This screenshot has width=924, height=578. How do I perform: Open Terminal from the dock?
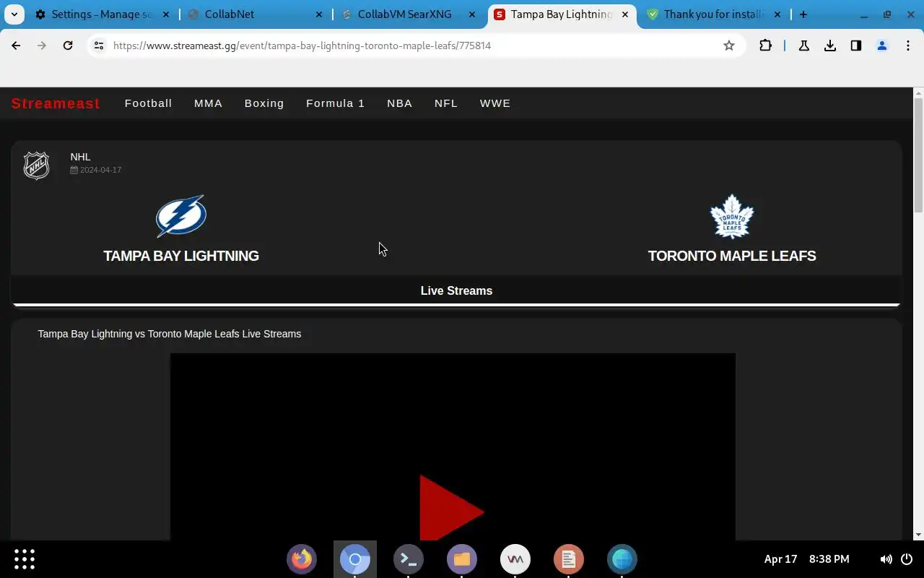pos(409,559)
